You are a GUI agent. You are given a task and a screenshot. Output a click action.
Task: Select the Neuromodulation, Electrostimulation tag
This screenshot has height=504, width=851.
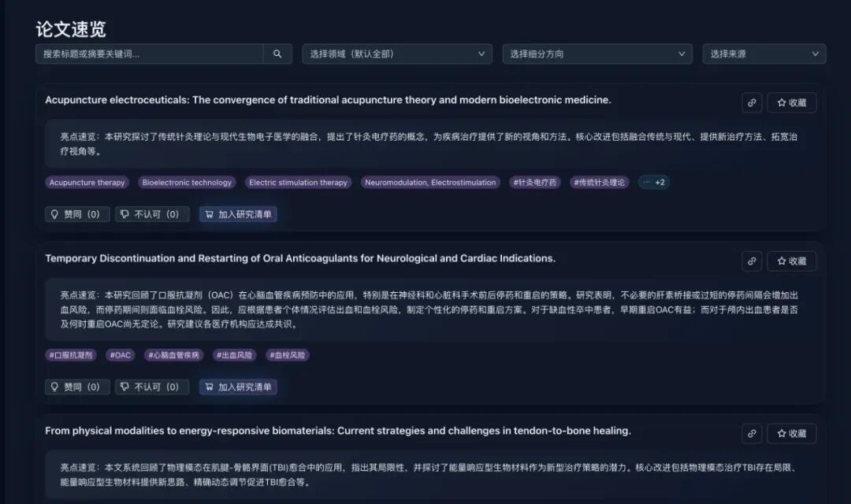[x=430, y=182]
